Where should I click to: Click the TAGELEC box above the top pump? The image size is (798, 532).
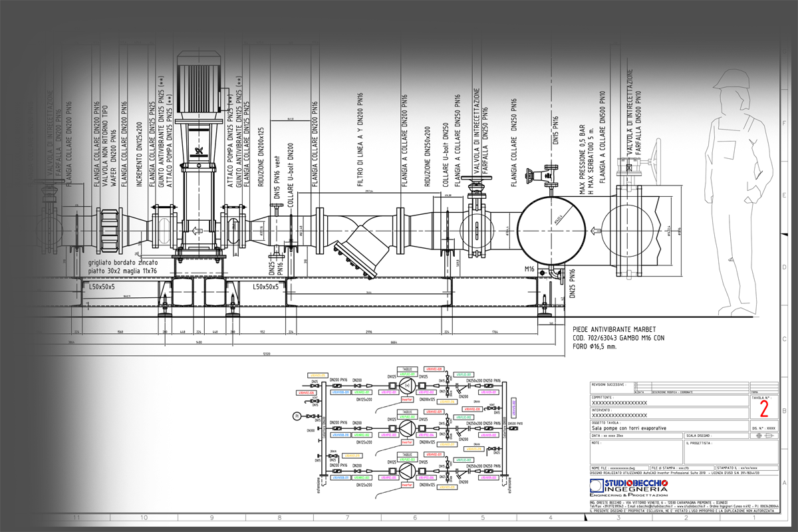point(406,368)
